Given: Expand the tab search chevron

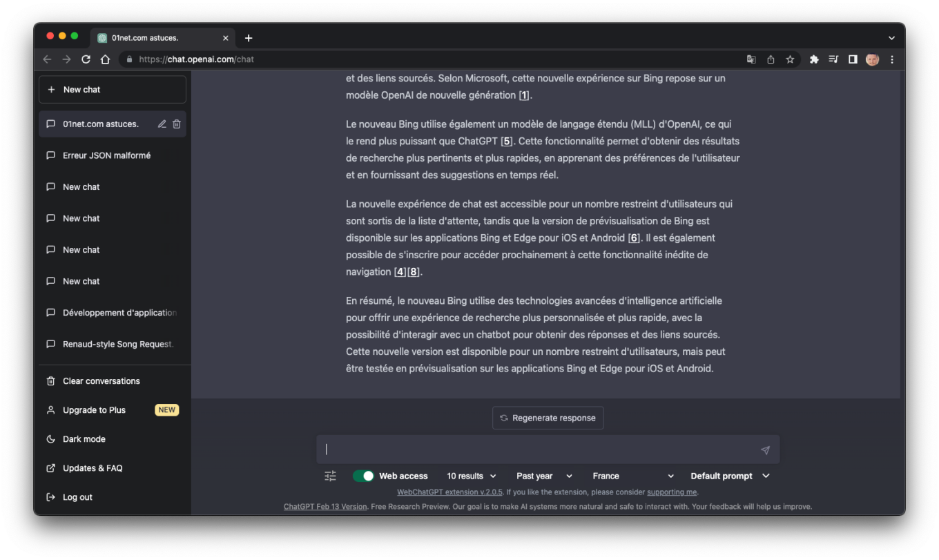Looking at the screenshot, I should click(x=891, y=38).
